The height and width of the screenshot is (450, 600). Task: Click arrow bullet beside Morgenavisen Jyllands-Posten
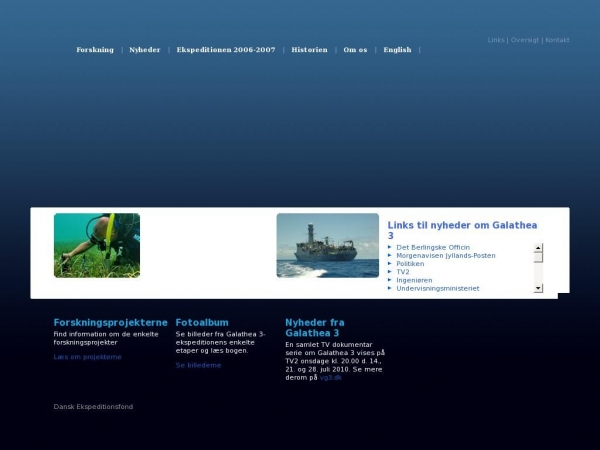(x=390, y=255)
